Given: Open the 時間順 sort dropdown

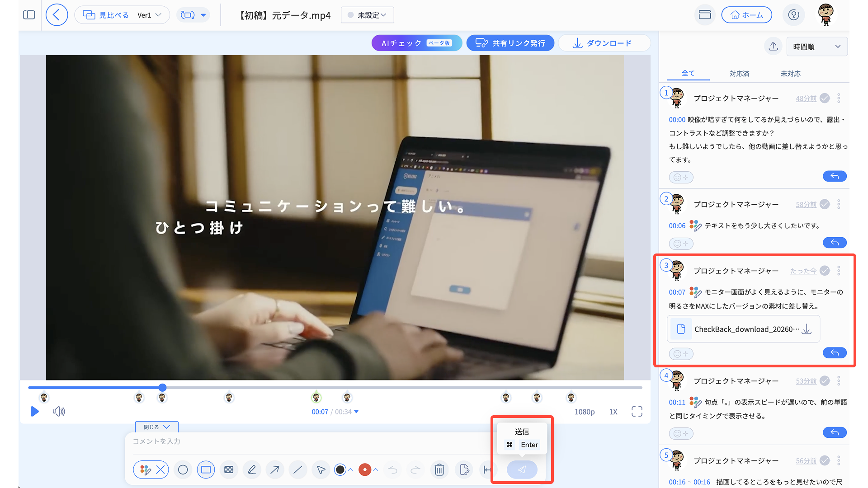Looking at the screenshot, I should pyautogui.click(x=816, y=47).
